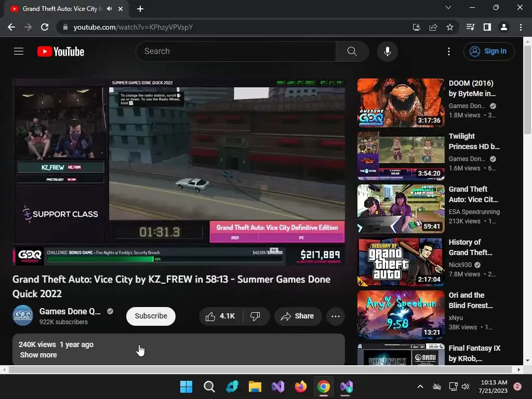Viewport: 532px width, 399px height.
Task: Open File Explorer from taskbar
Action: [x=255, y=387]
